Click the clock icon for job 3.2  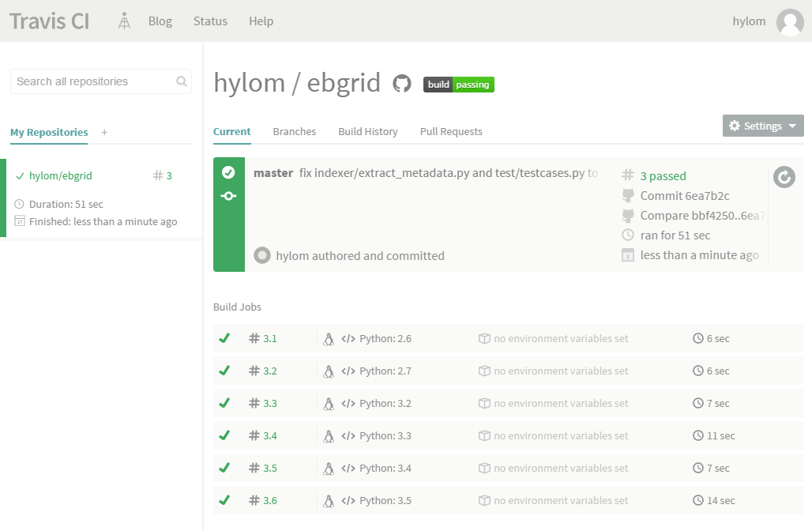click(698, 371)
